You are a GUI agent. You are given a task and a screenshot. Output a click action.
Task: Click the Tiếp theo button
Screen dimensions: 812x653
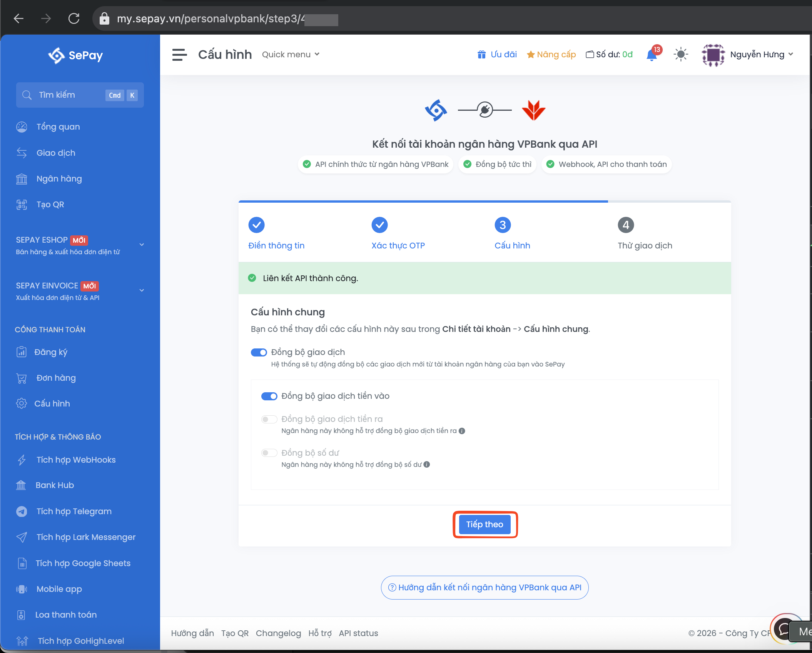[x=485, y=525]
